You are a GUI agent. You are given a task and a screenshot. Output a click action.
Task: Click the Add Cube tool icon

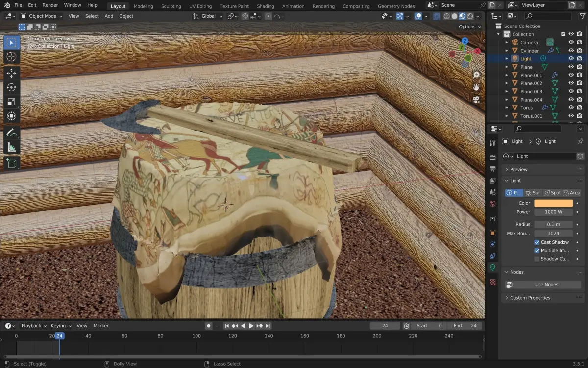[11, 163]
